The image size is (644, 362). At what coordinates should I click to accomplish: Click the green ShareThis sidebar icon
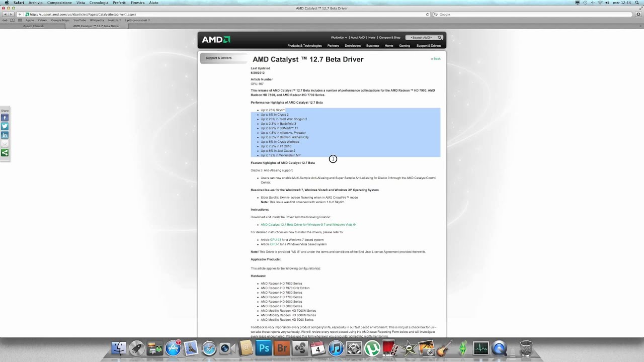click(x=5, y=153)
